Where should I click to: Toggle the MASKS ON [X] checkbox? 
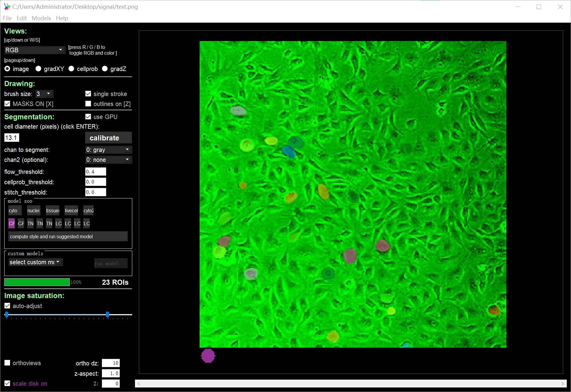point(7,104)
